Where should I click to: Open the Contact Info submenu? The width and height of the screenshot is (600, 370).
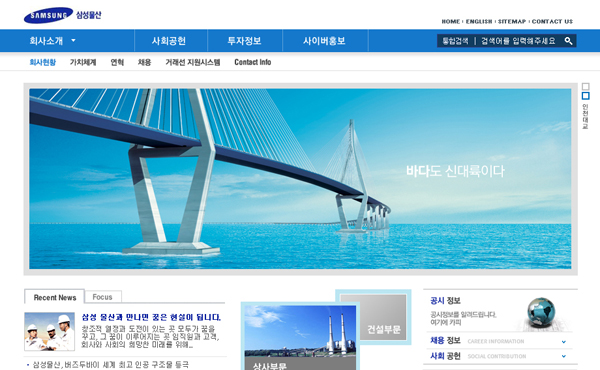click(253, 62)
